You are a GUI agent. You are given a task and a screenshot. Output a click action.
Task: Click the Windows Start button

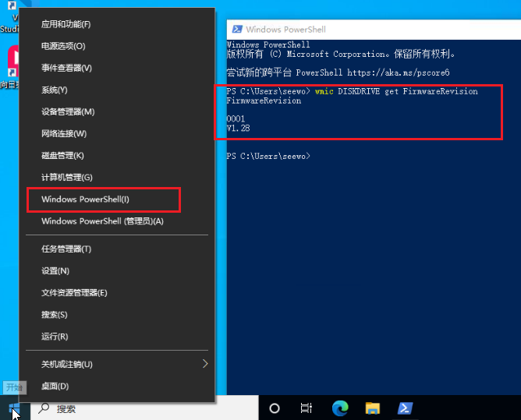[x=15, y=408]
